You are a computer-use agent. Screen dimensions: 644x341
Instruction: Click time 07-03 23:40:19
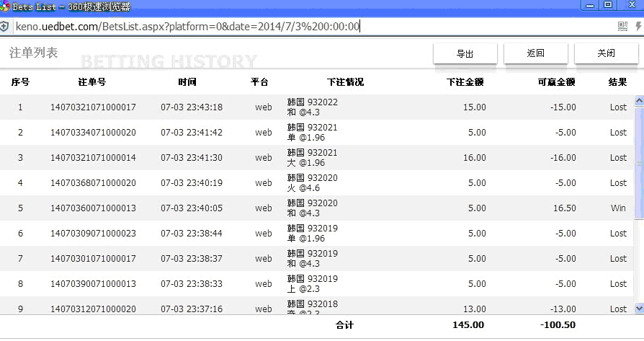[x=192, y=183]
